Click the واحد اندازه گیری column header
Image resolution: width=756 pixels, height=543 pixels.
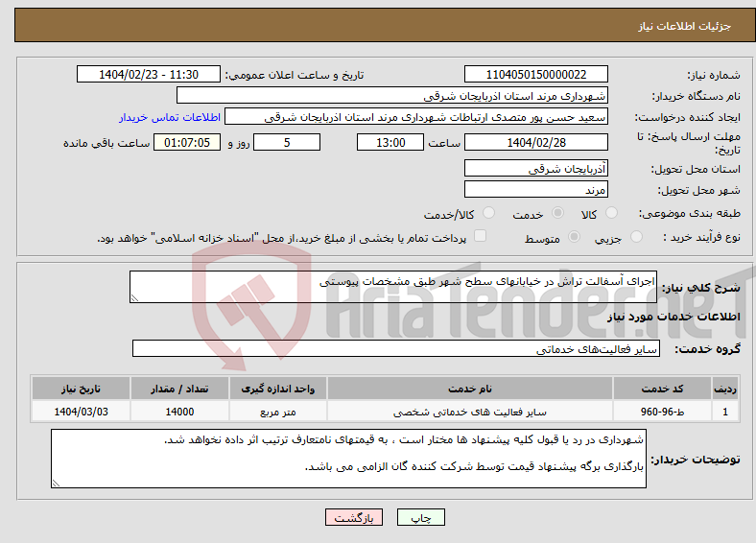[277, 389]
